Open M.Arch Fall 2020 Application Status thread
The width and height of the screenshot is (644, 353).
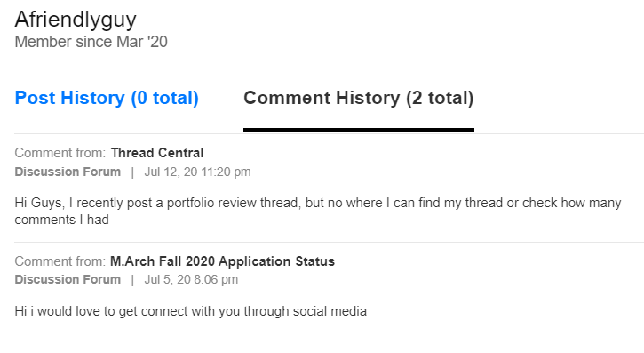pos(222,261)
